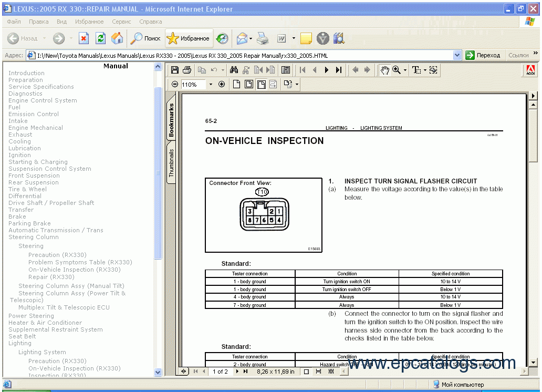Jump to first page in Acrobat top toolbar
The width and height of the screenshot is (542, 392).
point(303,70)
